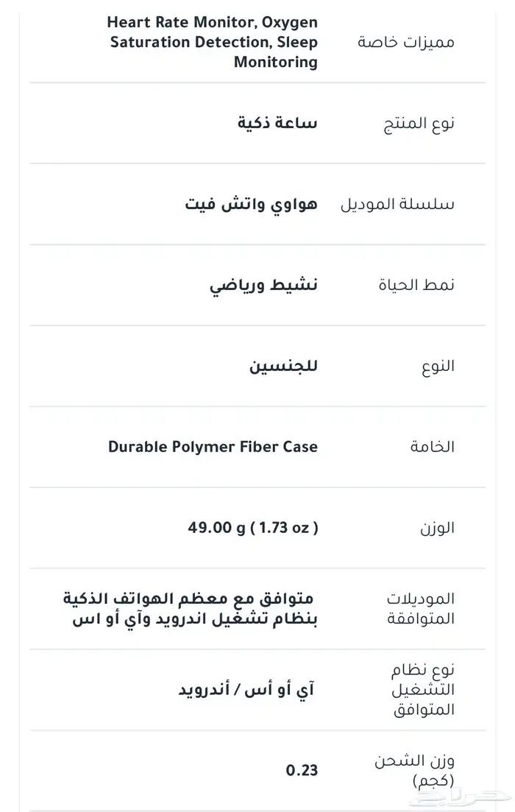Click the 'نوع نظام التشغيل المتوافق' label

tap(422, 690)
